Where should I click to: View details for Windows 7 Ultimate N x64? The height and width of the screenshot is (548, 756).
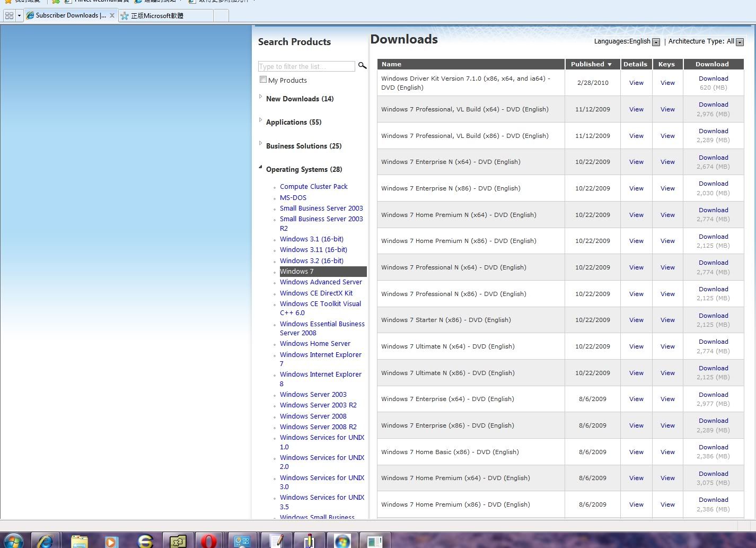[636, 346]
